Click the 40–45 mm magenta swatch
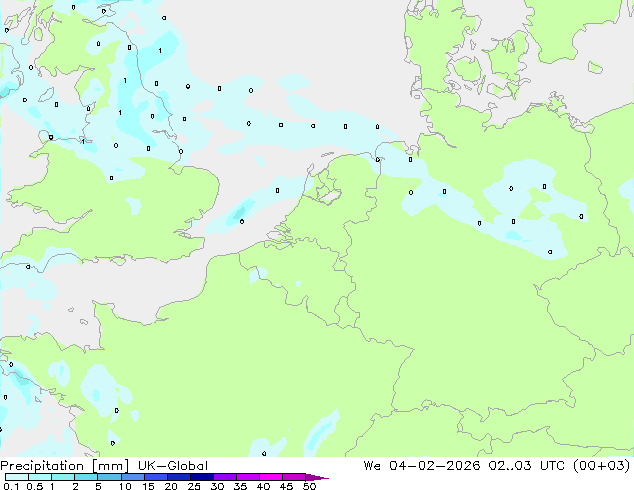This screenshot has height=490, width=634. pyautogui.click(x=271, y=477)
